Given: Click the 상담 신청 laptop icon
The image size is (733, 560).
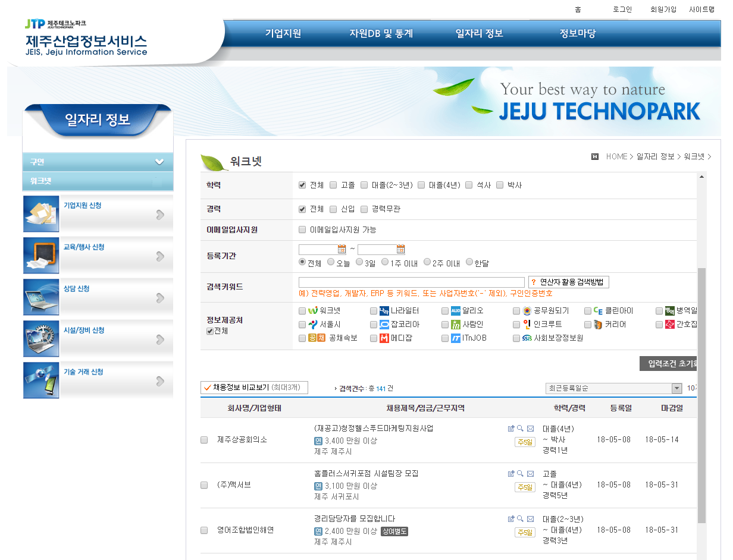Looking at the screenshot, I should click(41, 297).
